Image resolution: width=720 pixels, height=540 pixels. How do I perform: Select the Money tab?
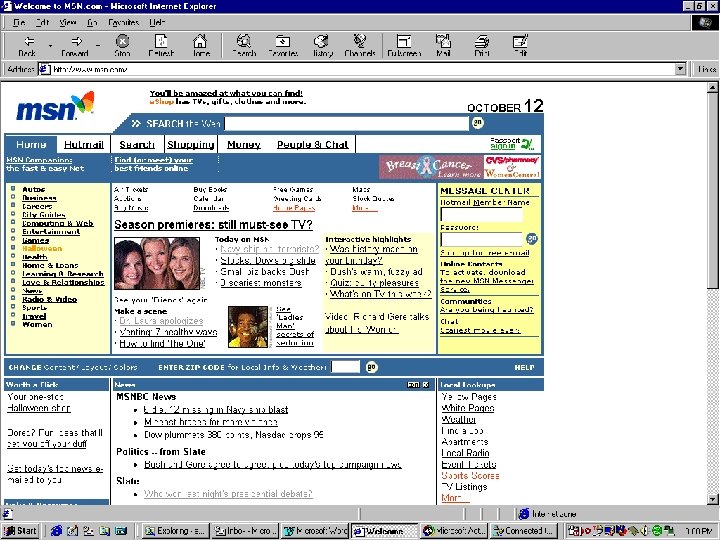244,145
